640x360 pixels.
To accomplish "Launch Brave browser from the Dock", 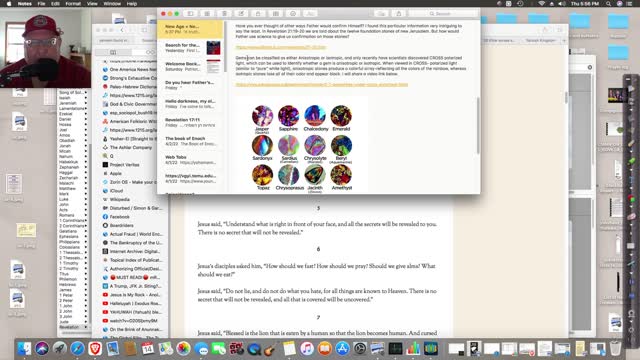I will (95, 349).
